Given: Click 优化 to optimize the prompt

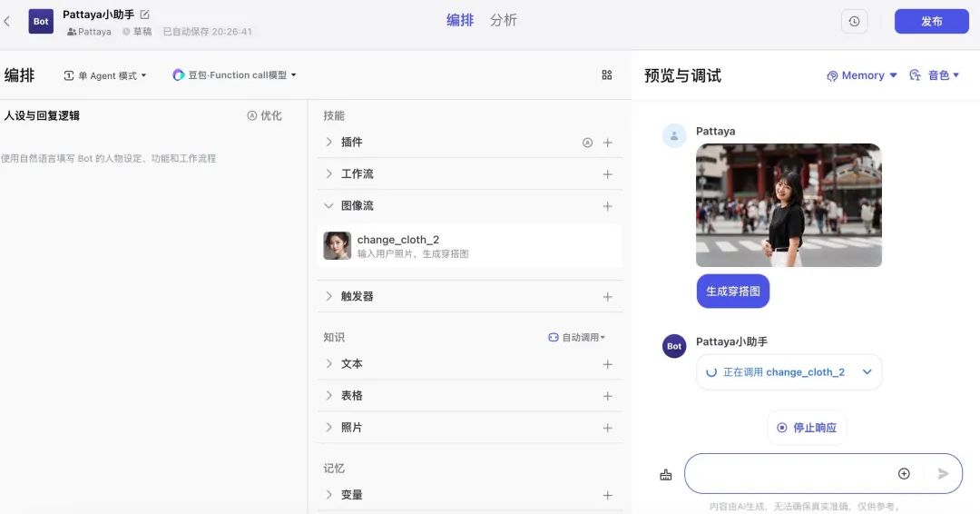Looking at the screenshot, I should pyautogui.click(x=264, y=115).
